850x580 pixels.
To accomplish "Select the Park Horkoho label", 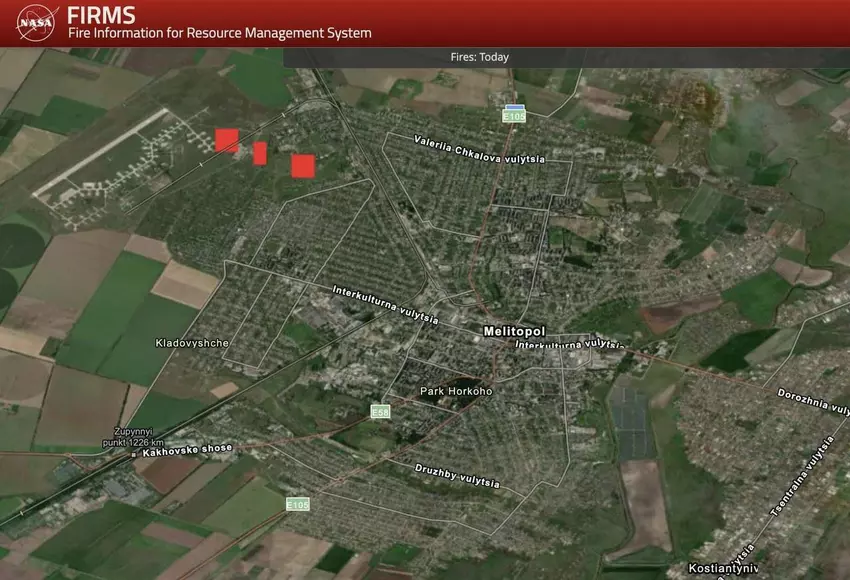I will point(456,391).
